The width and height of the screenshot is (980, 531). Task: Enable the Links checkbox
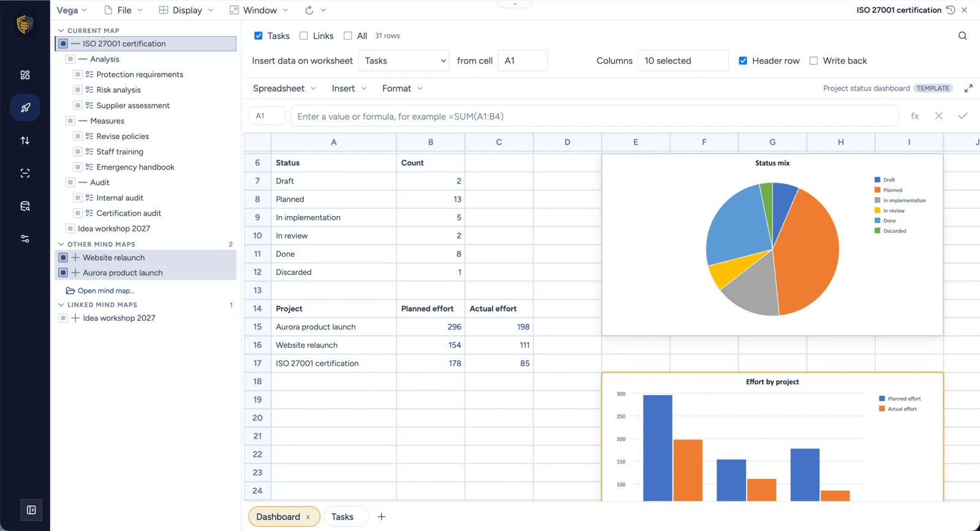[x=304, y=36]
